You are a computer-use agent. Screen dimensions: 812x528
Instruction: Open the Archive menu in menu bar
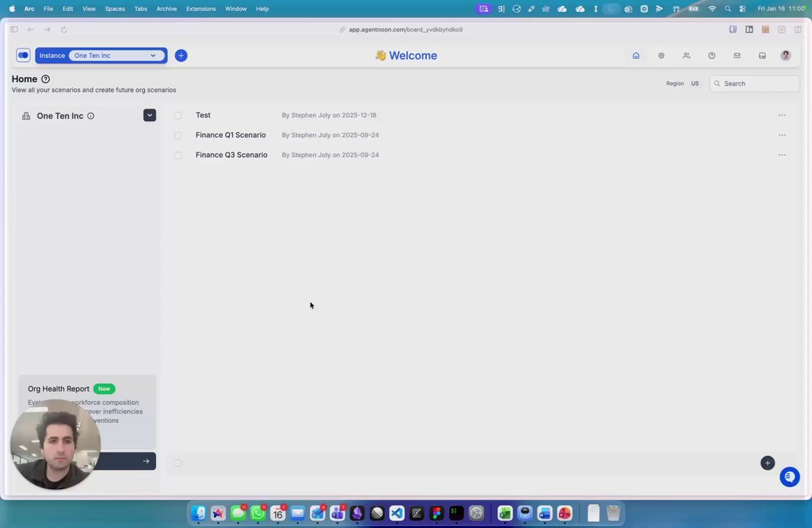[x=166, y=9]
